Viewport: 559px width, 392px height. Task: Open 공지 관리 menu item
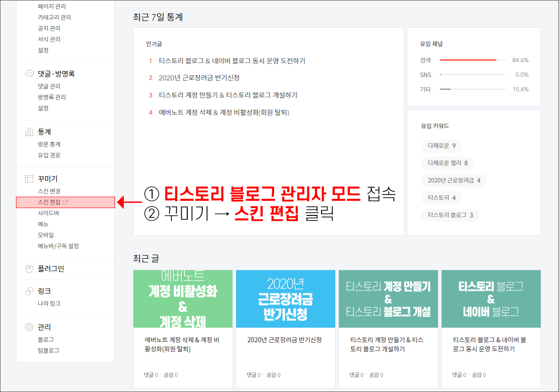[49, 28]
